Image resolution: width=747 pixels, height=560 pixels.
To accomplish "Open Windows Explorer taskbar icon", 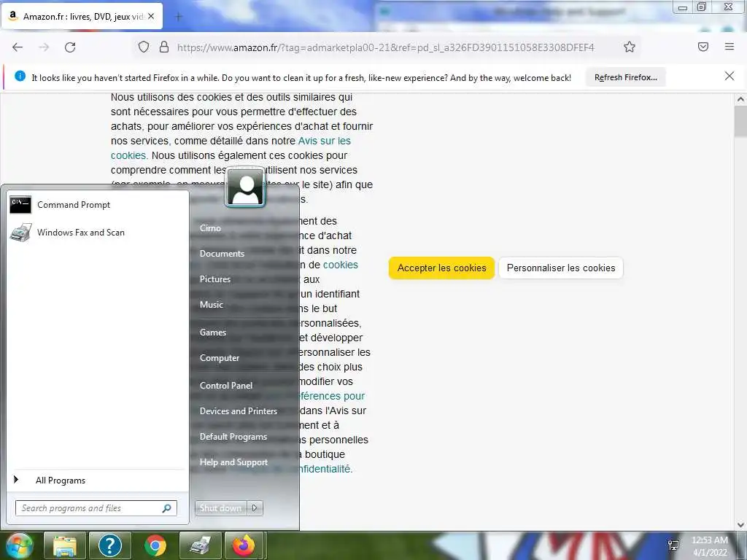I will (x=65, y=545).
